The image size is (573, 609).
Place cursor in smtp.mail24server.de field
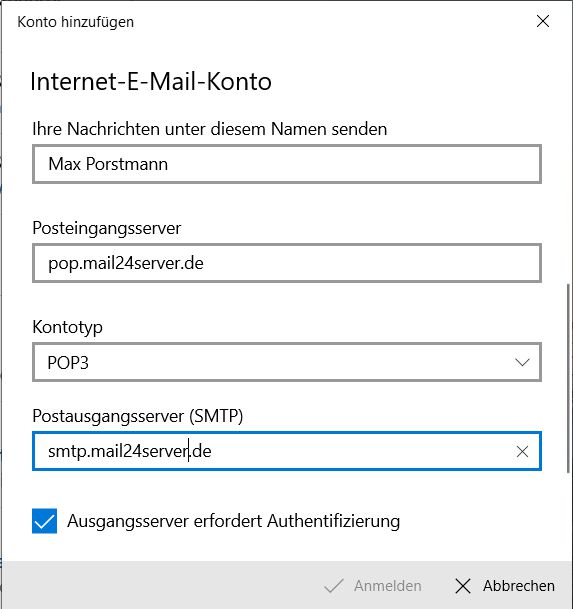[x=272, y=451]
